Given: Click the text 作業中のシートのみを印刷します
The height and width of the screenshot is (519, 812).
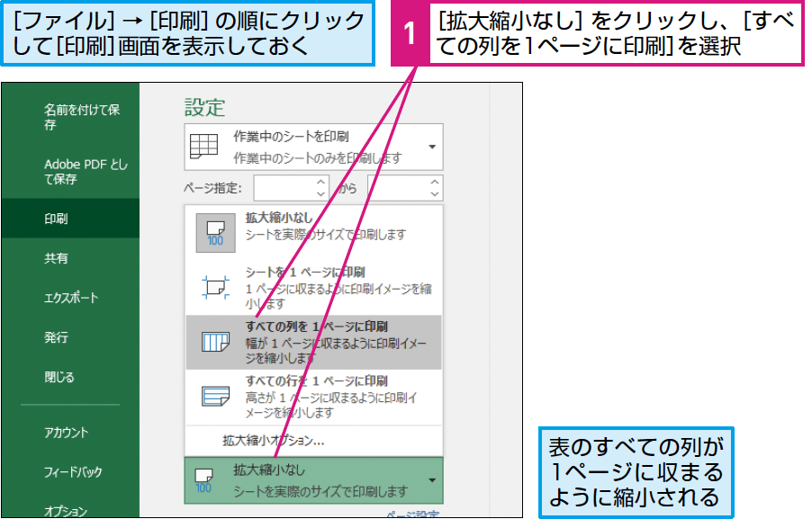Looking at the screenshot, I should [318, 157].
